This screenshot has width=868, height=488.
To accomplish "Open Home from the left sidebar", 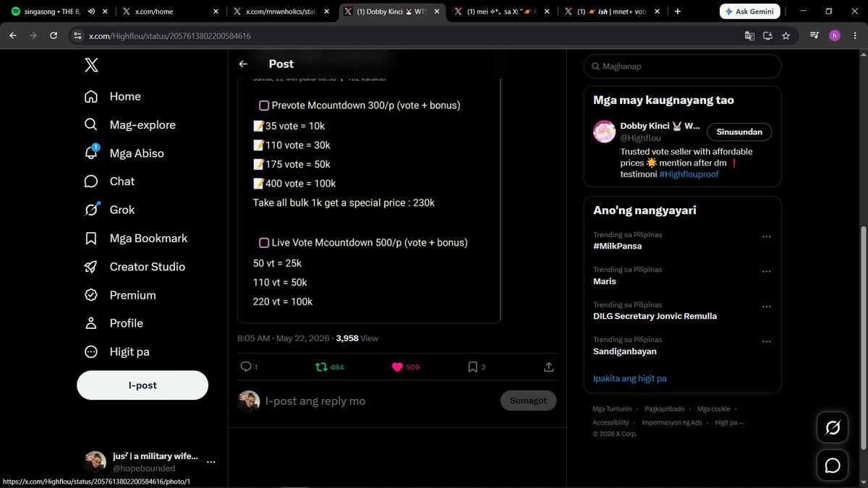I will [x=112, y=96].
